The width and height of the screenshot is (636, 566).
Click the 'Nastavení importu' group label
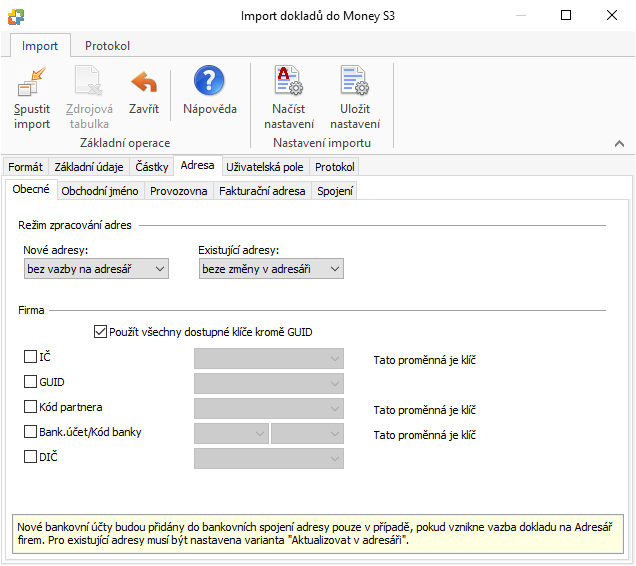coord(322,143)
